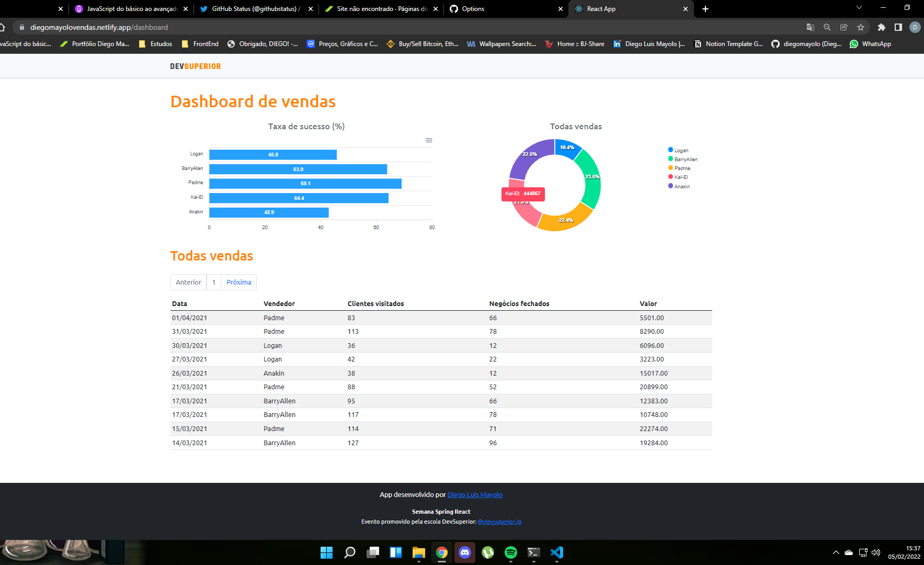
Task: Expand the Estudos bookmarks folder
Action: (155, 44)
